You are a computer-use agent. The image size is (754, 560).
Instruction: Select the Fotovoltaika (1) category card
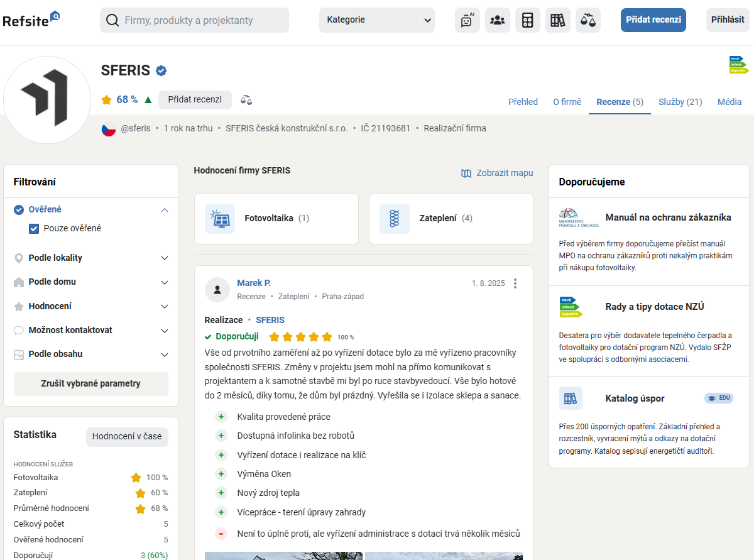[x=276, y=219]
